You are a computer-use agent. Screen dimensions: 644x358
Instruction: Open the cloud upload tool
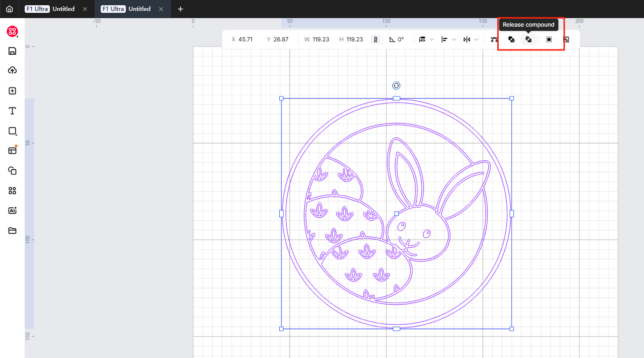coord(12,70)
